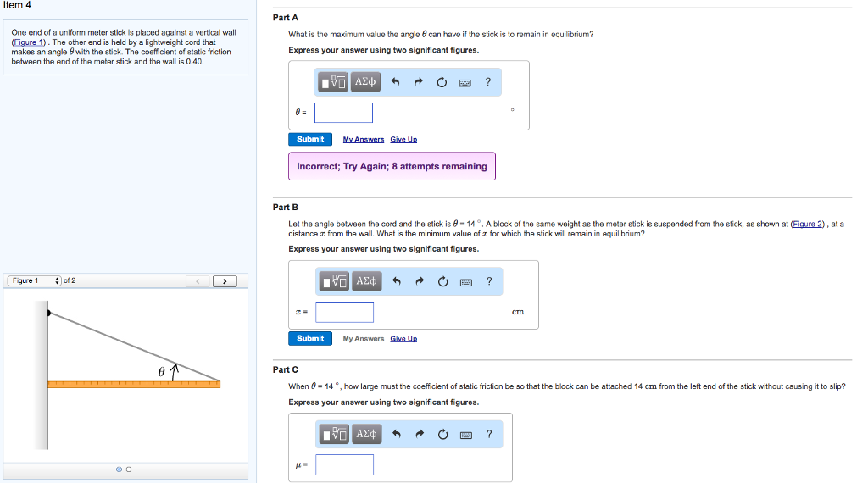Reset Part B answer with refresh icon
This screenshot has height=483, width=868.
(x=442, y=281)
